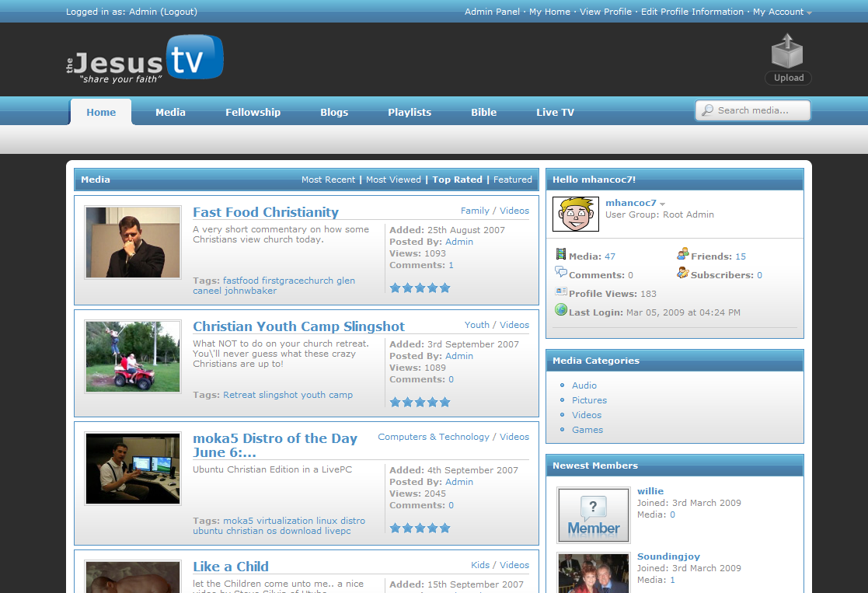Click the Last Login globe icon
This screenshot has width=868, height=593.
[561, 310]
